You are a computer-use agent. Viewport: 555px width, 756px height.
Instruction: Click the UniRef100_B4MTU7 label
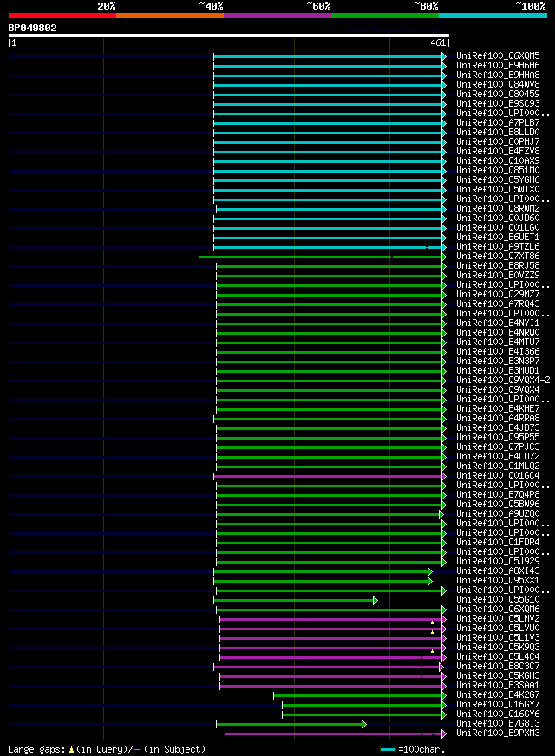[x=498, y=342]
